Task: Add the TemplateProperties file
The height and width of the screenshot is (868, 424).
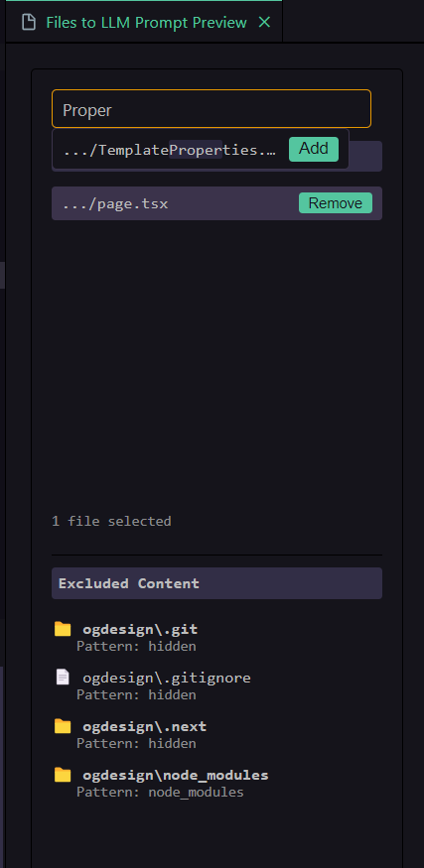Action: point(314,149)
